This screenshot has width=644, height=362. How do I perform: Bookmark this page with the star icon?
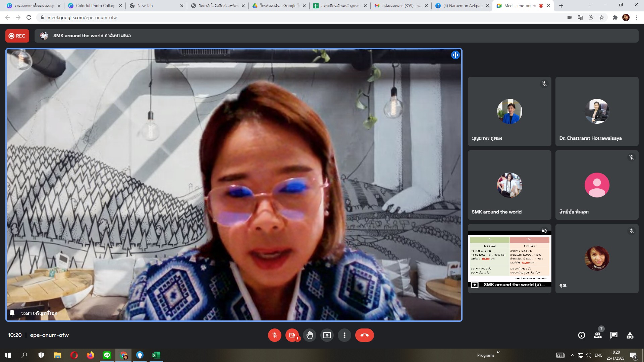click(602, 17)
